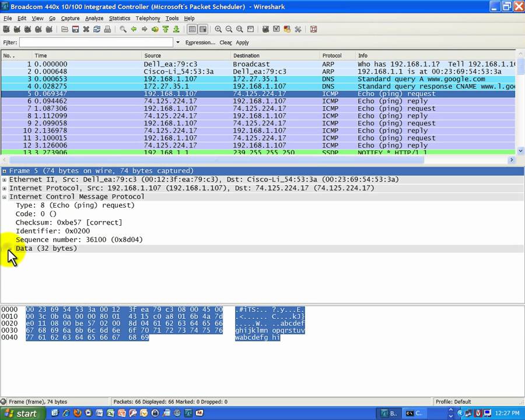The width and height of the screenshot is (525, 420).
Task: Open help lifebuoy icon
Action: (x=313, y=30)
